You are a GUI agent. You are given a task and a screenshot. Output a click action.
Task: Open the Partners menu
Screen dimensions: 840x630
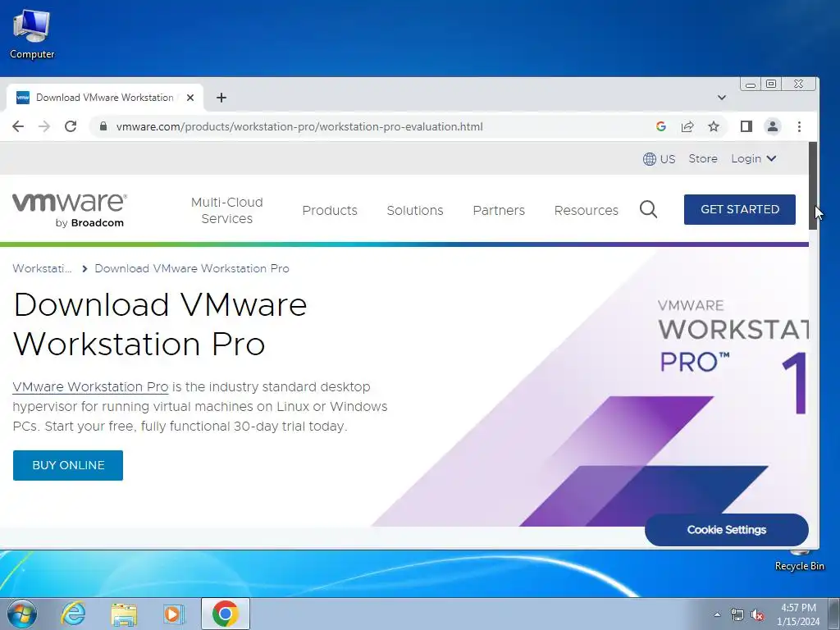(x=499, y=210)
